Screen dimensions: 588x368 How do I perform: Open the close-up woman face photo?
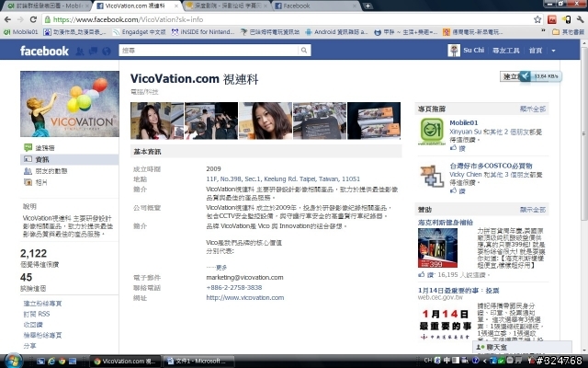point(266,121)
